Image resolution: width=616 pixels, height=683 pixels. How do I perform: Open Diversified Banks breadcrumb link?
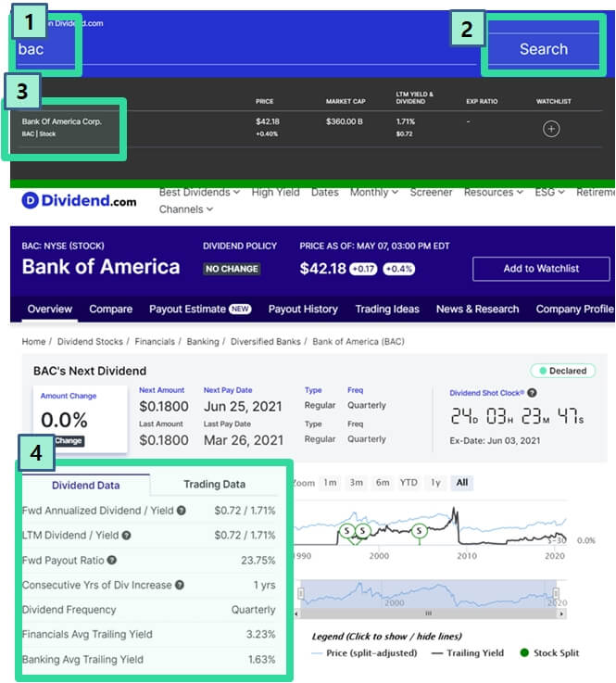[x=266, y=341]
